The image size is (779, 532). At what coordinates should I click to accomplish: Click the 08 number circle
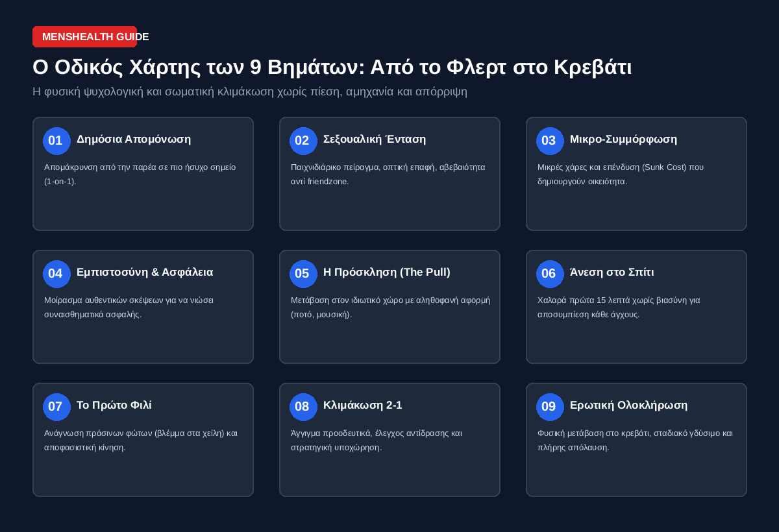click(303, 407)
